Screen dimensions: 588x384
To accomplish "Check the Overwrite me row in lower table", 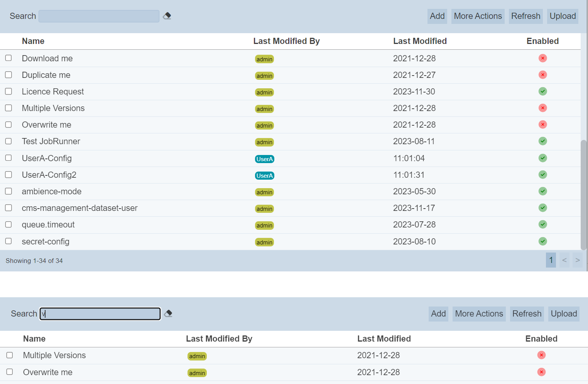I will click(x=10, y=372).
